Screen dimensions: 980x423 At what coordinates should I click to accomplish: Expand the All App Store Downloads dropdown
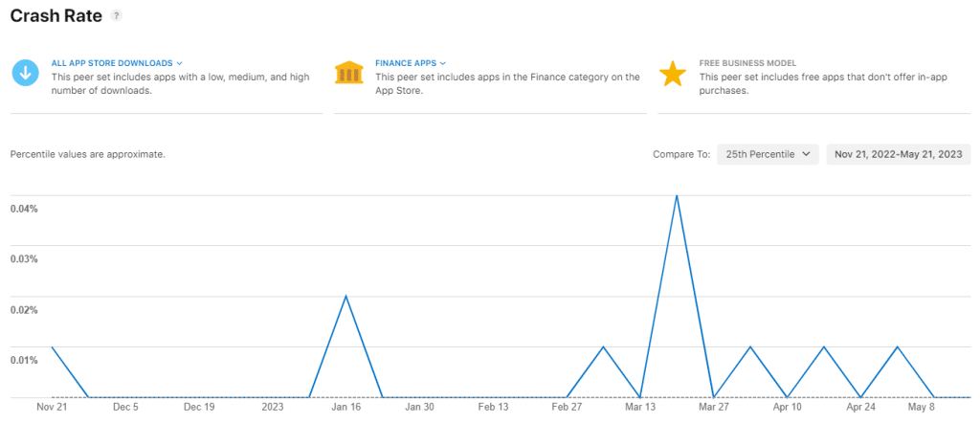pyautogui.click(x=116, y=63)
